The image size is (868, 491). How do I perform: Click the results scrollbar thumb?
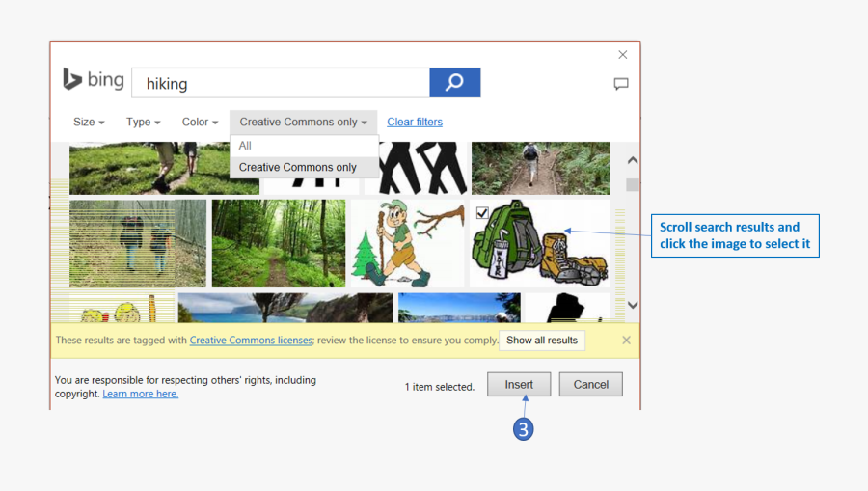[632, 184]
